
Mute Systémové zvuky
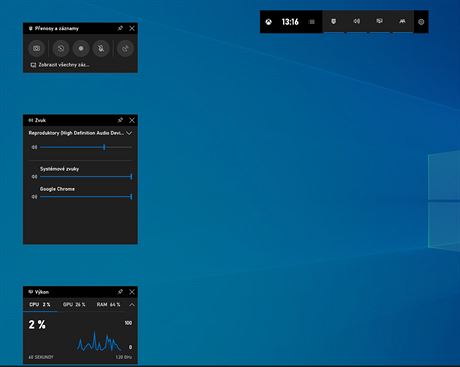[x=34, y=177]
